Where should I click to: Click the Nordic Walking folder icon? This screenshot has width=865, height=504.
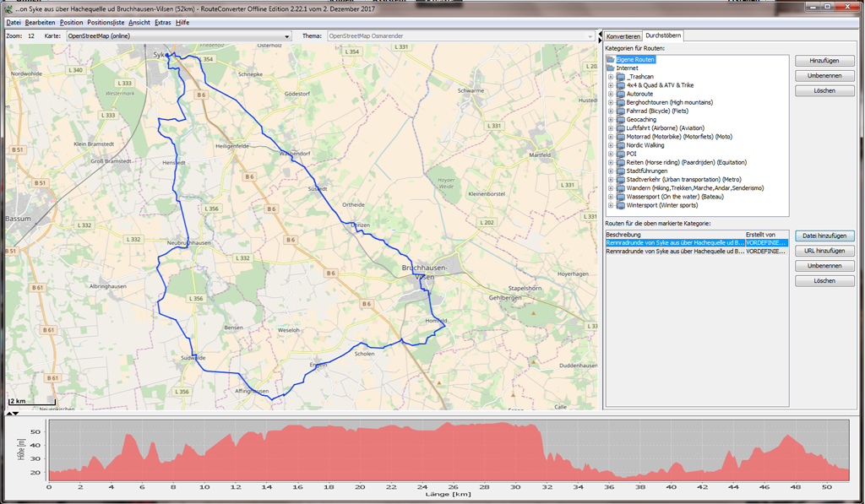tap(621, 145)
